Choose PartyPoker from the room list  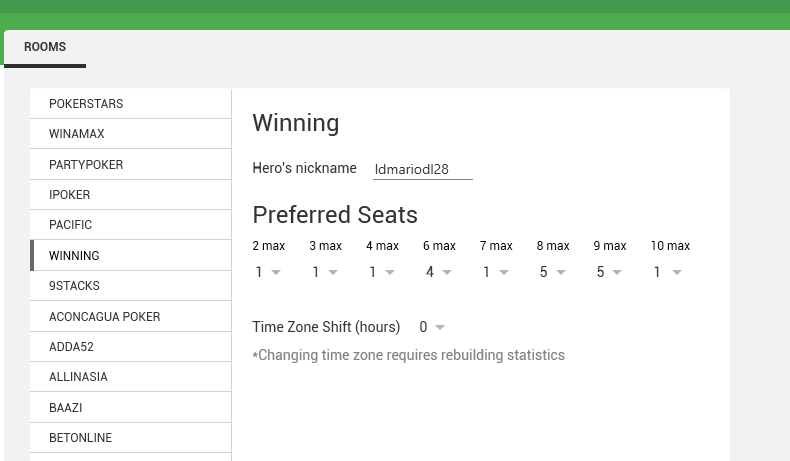coord(131,164)
